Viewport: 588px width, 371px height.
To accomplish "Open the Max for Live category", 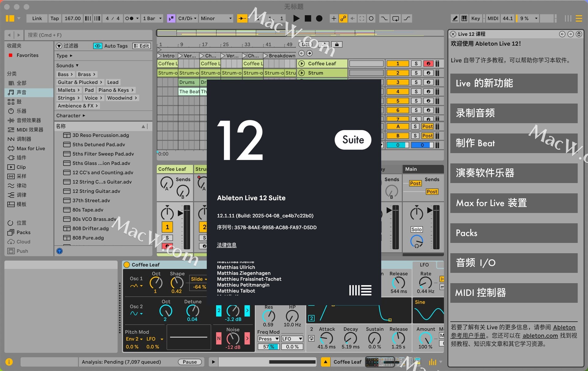I will (x=29, y=148).
